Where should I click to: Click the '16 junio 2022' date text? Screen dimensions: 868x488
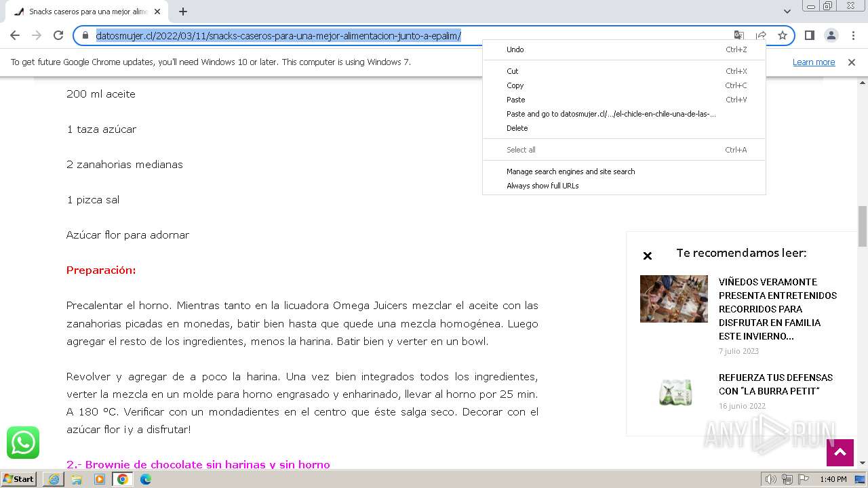pos(742,406)
